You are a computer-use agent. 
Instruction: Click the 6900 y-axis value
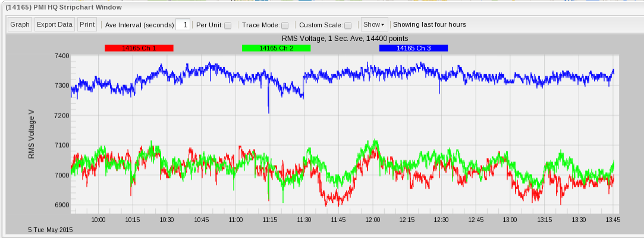(x=61, y=205)
